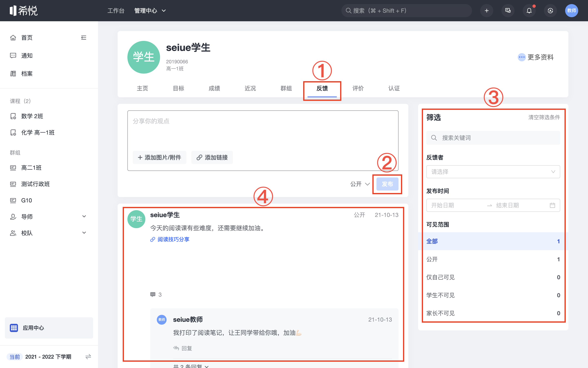Filter visibility by 学生不可见

pyautogui.click(x=493, y=295)
